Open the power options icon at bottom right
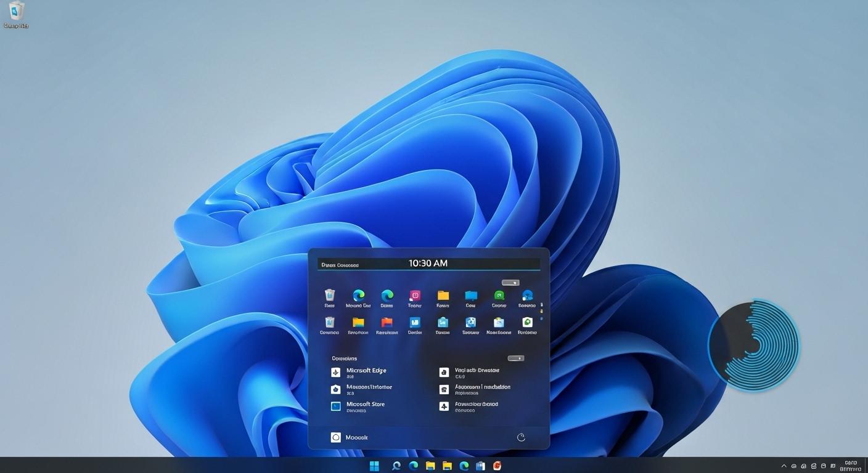The height and width of the screenshot is (473, 868). coord(521,437)
